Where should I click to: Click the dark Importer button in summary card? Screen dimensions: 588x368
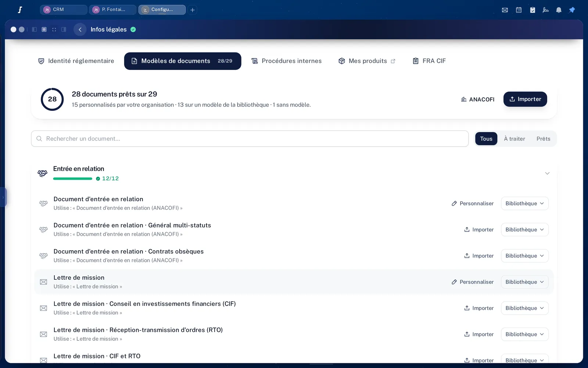tap(525, 99)
